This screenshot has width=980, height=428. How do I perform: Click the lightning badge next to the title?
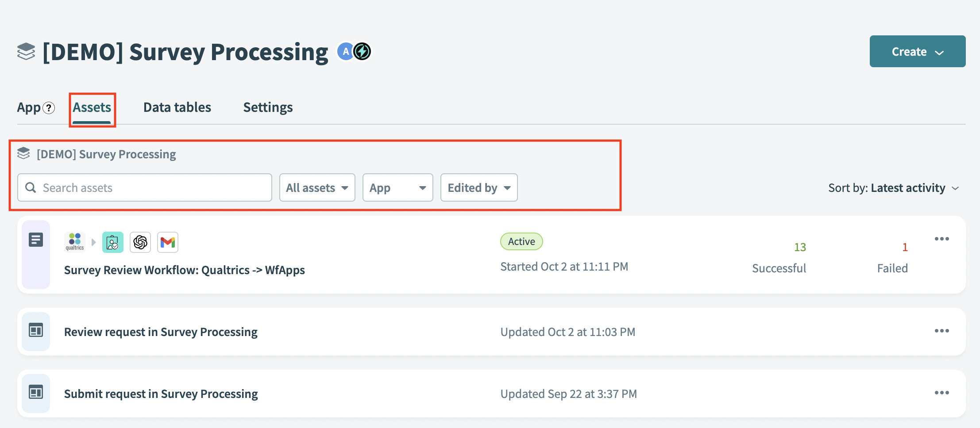361,51
